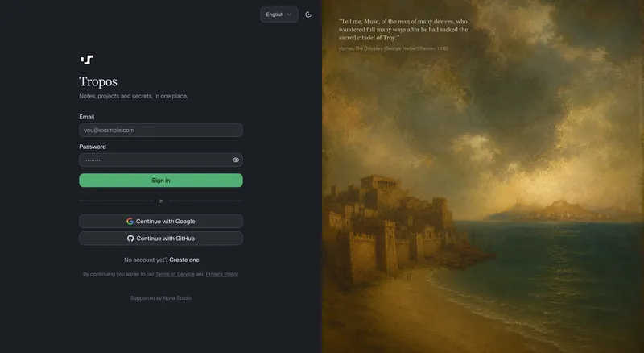The width and height of the screenshot is (644, 353).
Task: Click the Tropos heading title
Action: click(98, 81)
